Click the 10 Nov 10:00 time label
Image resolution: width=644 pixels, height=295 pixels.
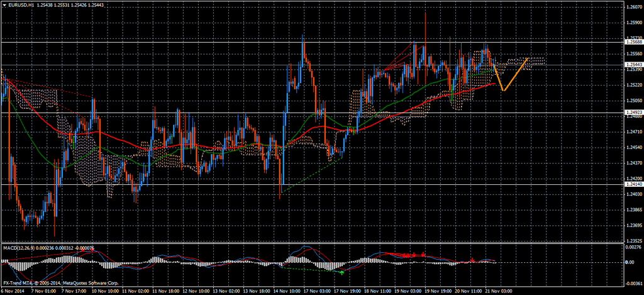(105, 291)
